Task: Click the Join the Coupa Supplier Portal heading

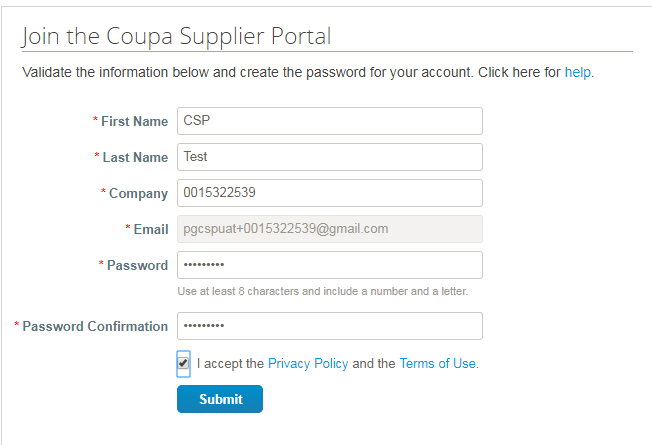Action: [176, 36]
